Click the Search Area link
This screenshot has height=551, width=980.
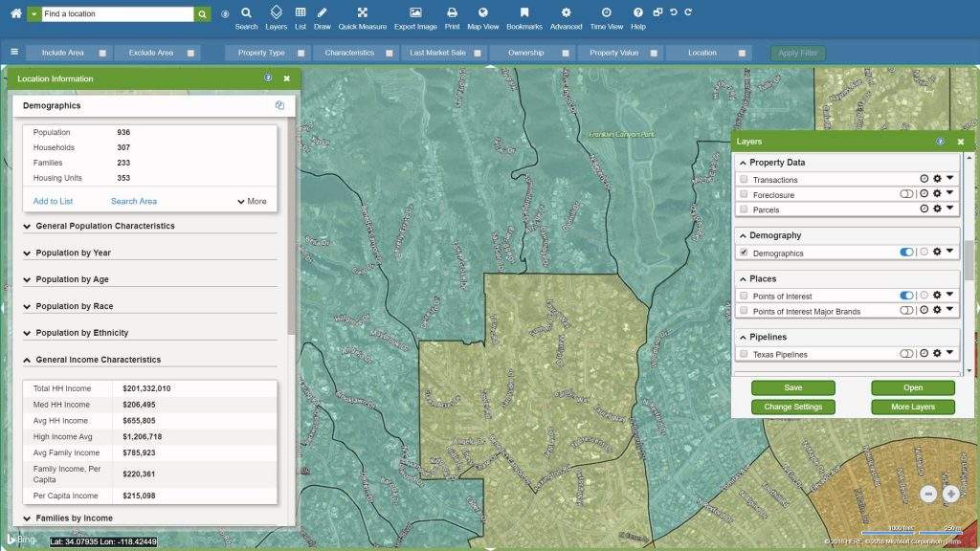134,201
